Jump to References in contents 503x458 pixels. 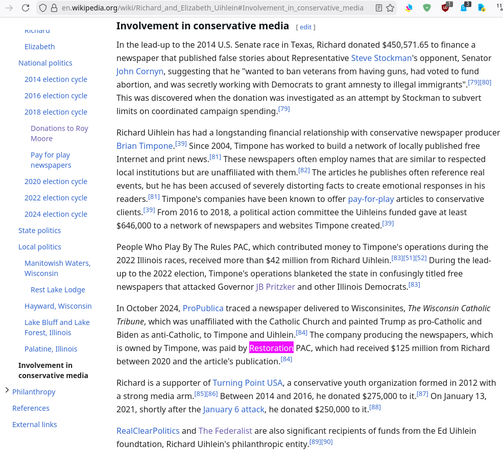pos(31,408)
